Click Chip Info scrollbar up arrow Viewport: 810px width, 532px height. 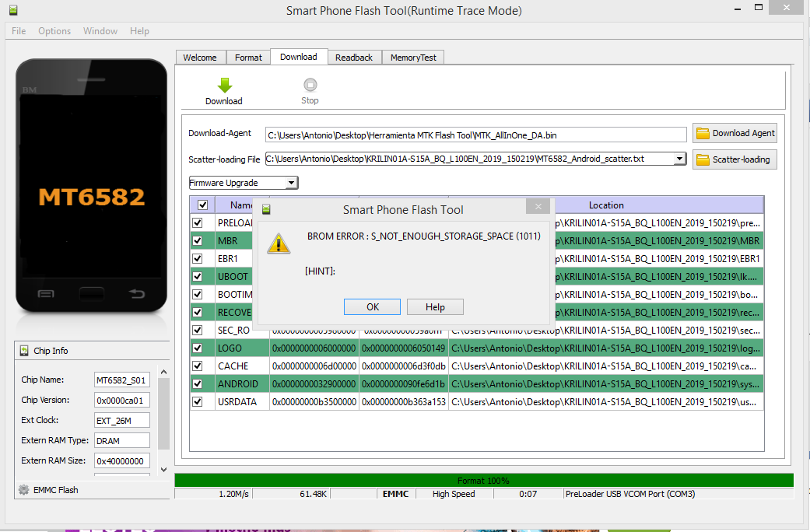pos(163,372)
